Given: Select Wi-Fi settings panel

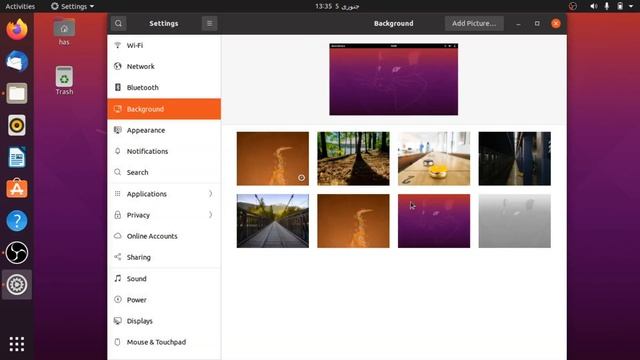Looking at the screenshot, I should point(164,45).
